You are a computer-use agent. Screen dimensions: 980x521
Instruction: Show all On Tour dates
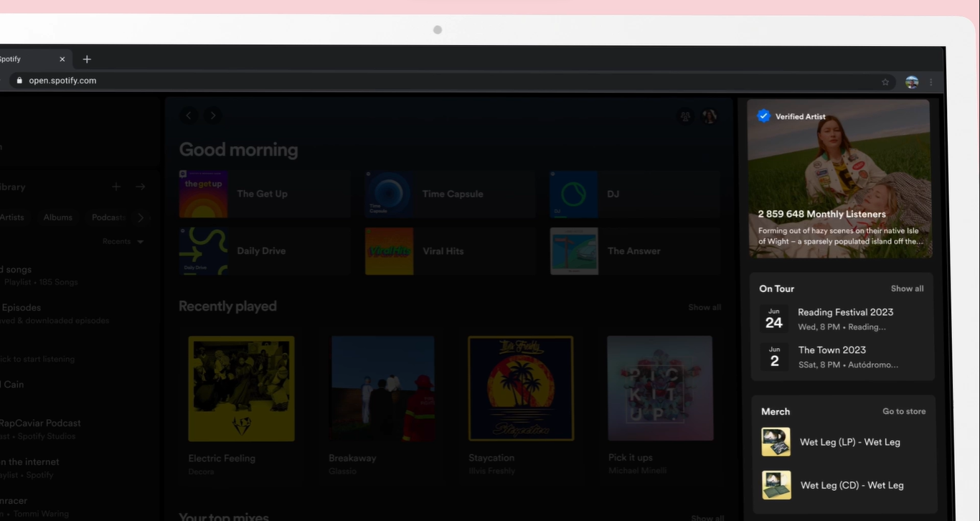pyautogui.click(x=908, y=288)
